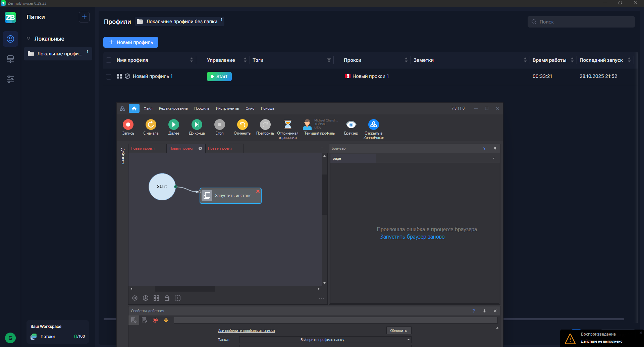
Task: Open the Тэги column filter
Action: pos(329,60)
